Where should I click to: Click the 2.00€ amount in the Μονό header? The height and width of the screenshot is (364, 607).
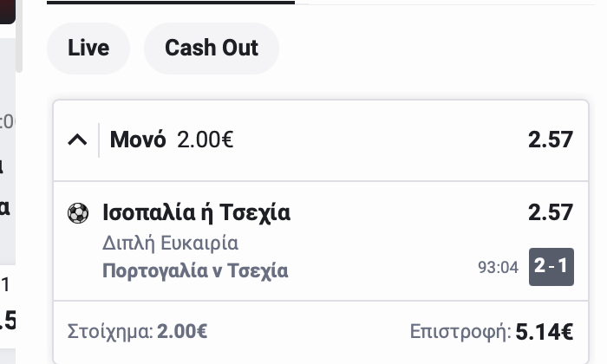pyautogui.click(x=206, y=139)
